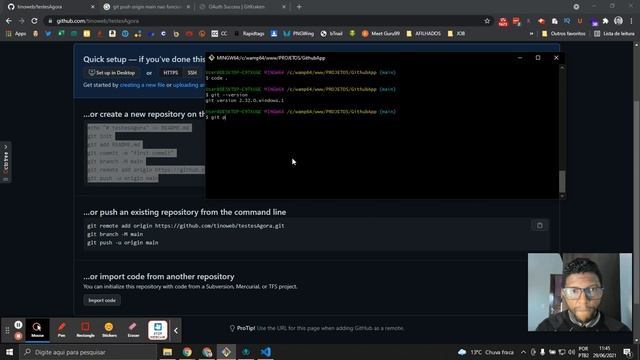Image resolution: width=640 pixels, height=360 pixels.
Task: Click the MINGW64 terminal scrollbar thumb
Action: pos(562,181)
